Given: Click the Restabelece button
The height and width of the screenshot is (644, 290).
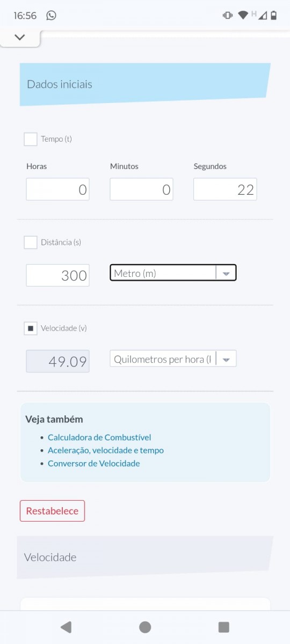Looking at the screenshot, I should [52, 511].
